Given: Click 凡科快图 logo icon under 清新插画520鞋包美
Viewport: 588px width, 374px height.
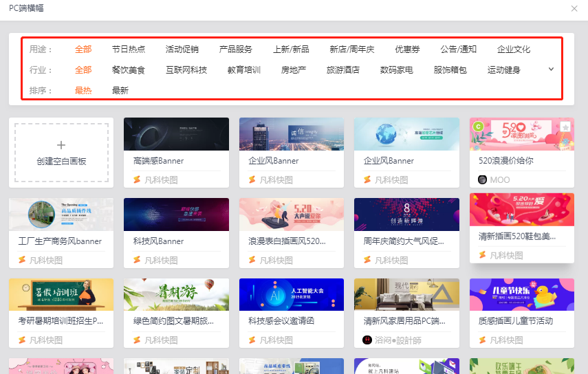Looking at the screenshot, I should point(483,255).
